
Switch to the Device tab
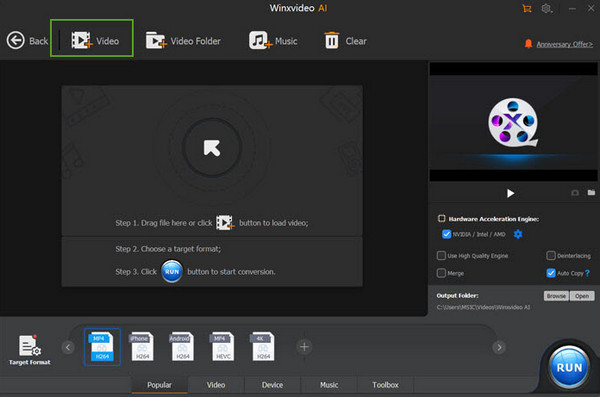click(x=272, y=385)
